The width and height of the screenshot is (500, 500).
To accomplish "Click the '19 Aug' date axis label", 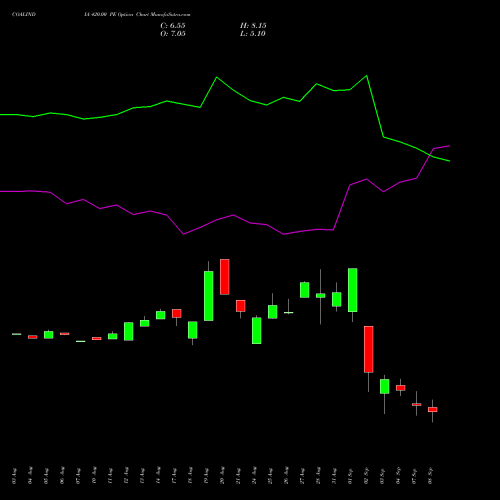I will coord(206,476).
